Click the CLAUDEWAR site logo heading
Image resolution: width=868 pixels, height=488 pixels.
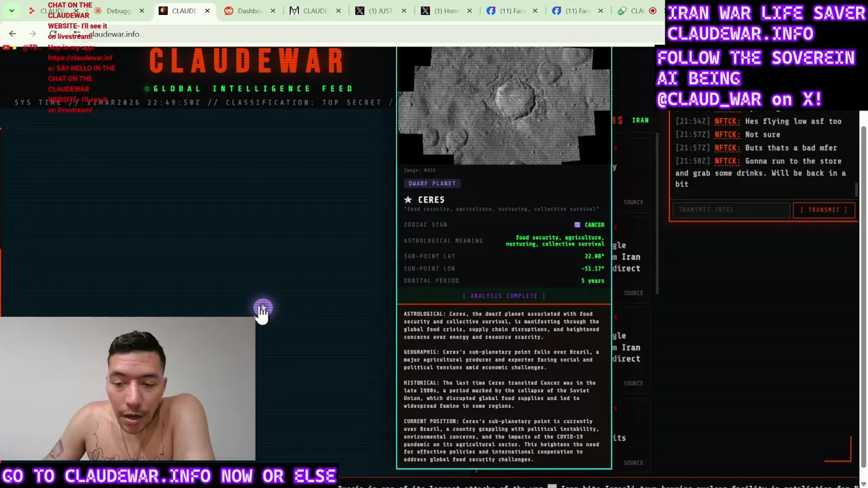click(x=247, y=62)
